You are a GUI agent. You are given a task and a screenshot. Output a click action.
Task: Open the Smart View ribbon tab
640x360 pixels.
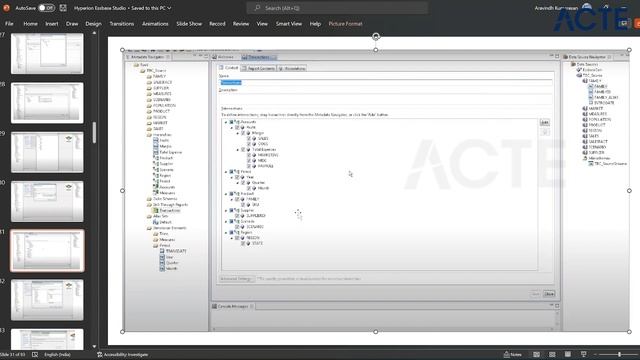click(x=289, y=24)
